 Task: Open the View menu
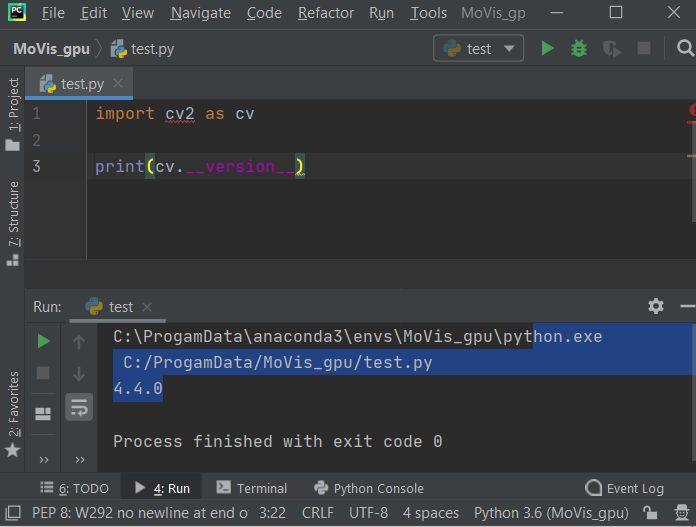click(x=138, y=13)
